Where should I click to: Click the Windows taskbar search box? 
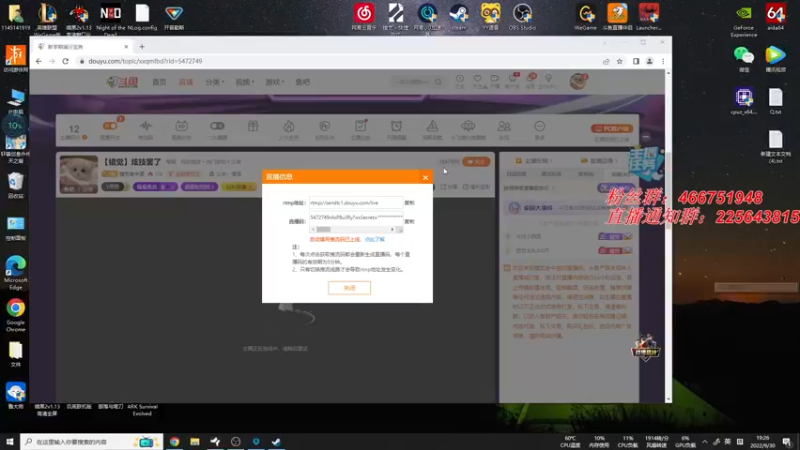tap(91, 442)
